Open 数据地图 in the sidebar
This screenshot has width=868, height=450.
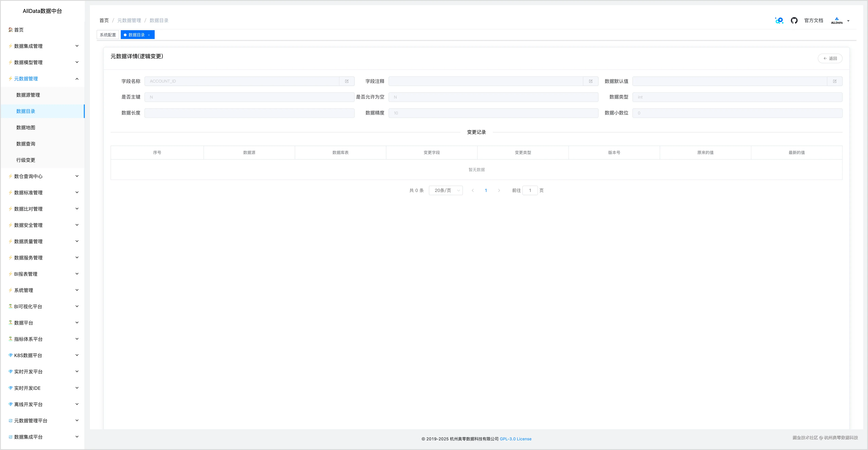(26, 128)
